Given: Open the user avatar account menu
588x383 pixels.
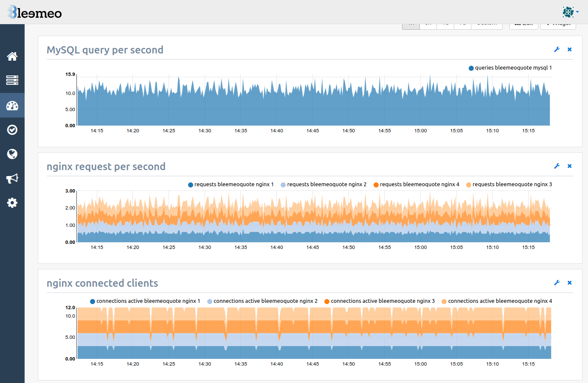Looking at the screenshot, I should pos(570,12).
